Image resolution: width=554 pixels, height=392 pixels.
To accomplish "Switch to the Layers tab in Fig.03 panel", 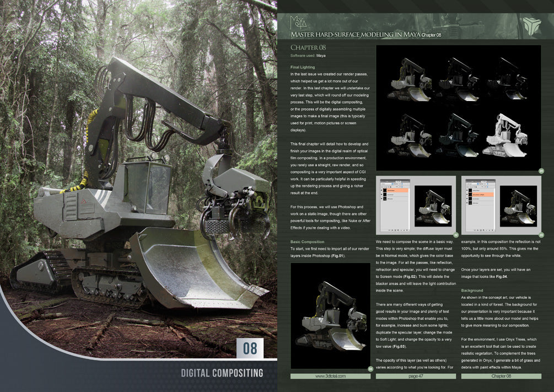I will point(484,181).
